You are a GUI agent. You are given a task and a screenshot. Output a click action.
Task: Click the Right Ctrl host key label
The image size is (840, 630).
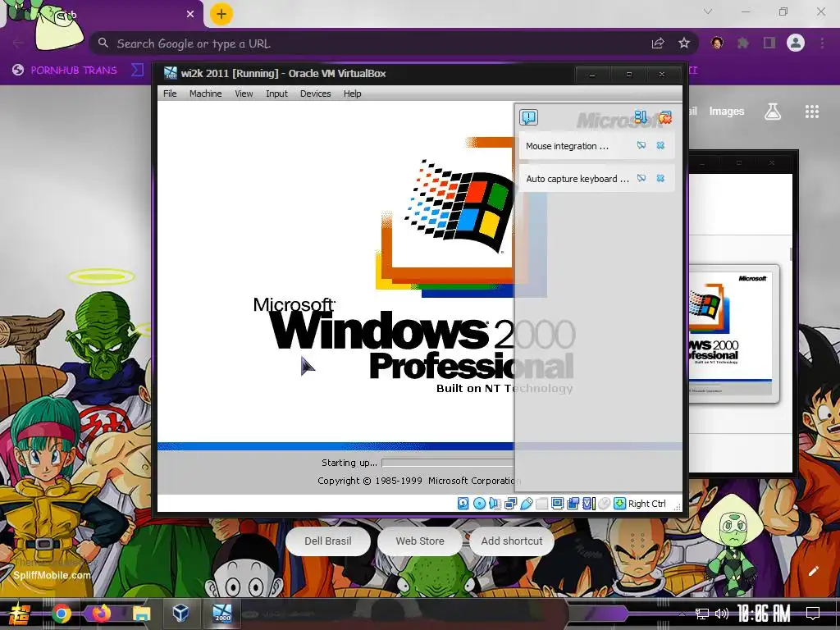pyautogui.click(x=646, y=504)
